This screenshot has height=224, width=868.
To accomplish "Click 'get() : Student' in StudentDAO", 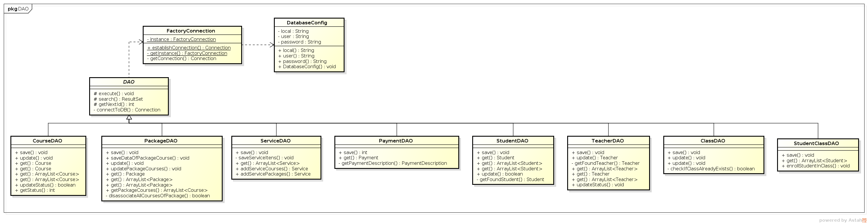I will click(x=495, y=158).
